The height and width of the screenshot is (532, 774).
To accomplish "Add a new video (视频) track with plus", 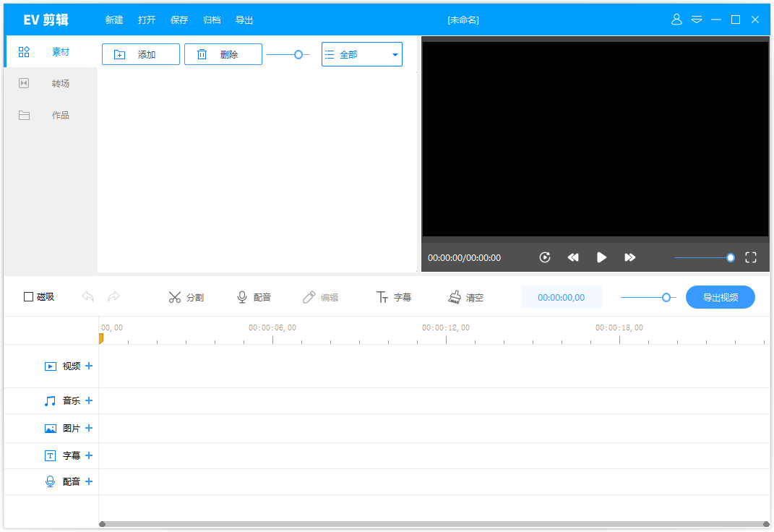I will coord(89,366).
